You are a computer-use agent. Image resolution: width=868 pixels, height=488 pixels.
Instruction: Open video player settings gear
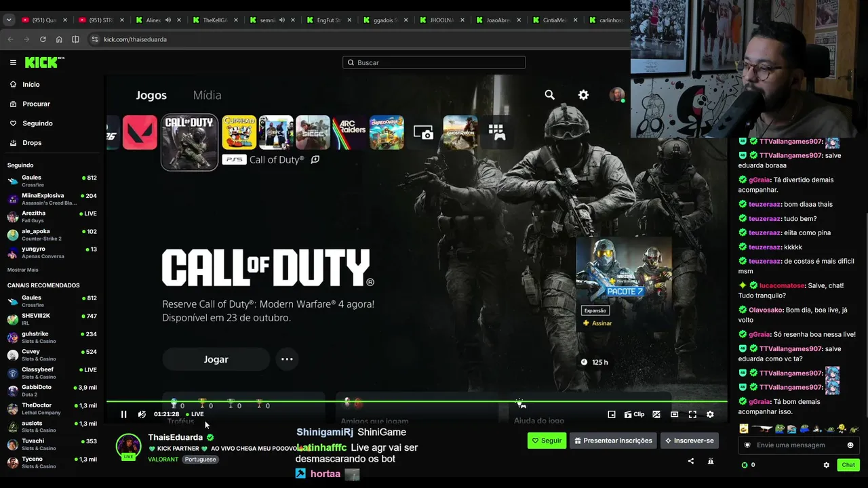(x=710, y=414)
